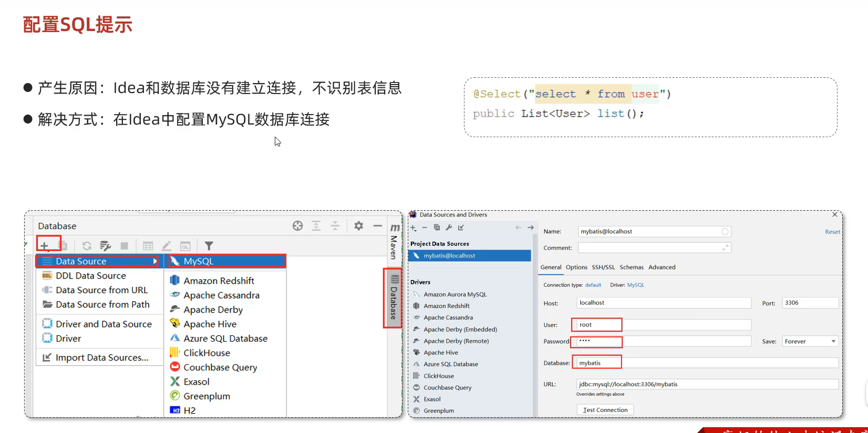This screenshot has height=433, width=868.
Task: Click the add (+) button in Database panel
Action: tap(45, 245)
